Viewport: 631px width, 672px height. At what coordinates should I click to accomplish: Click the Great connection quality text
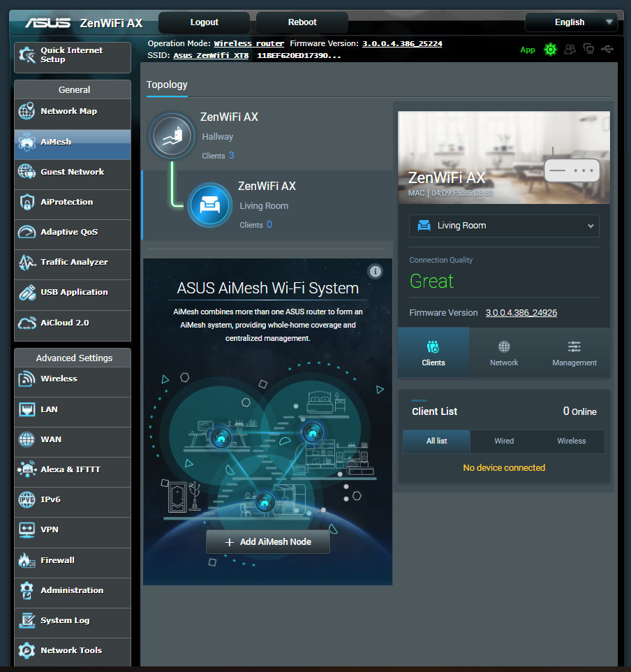point(431,282)
